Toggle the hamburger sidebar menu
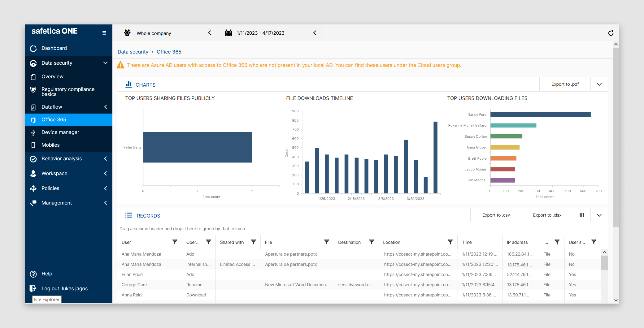The width and height of the screenshot is (644, 328). [x=104, y=33]
